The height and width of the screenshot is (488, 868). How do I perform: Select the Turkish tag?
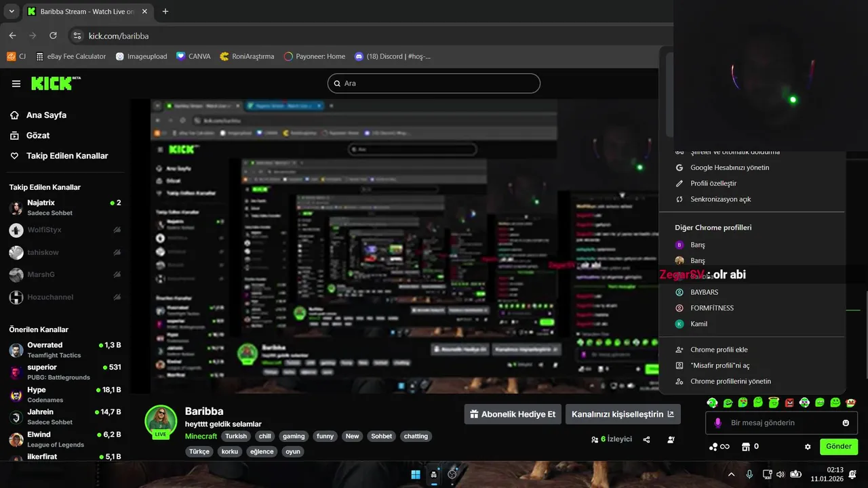point(236,436)
